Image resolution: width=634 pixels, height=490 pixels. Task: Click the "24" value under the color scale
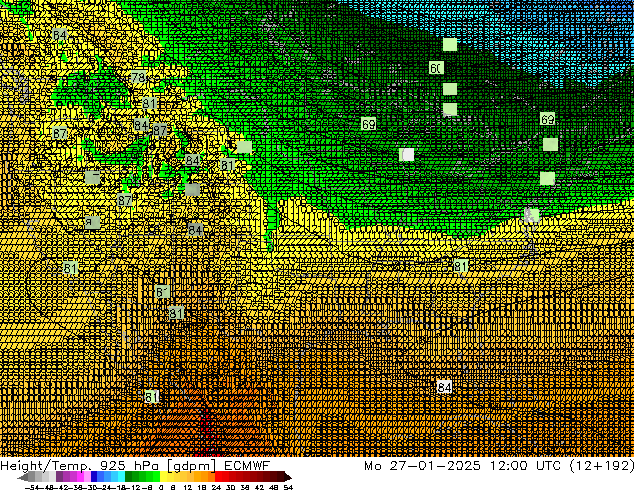(x=216, y=488)
